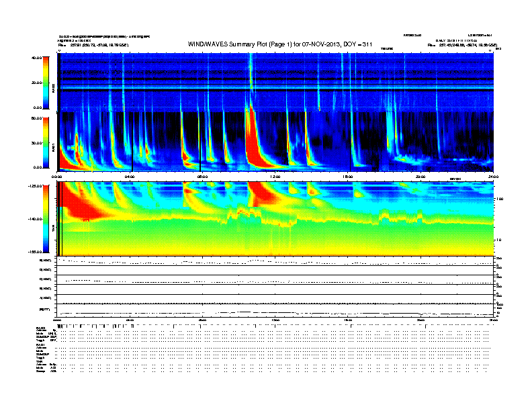This screenshot has height=411, width=532.
Task: Click the RAD1 heading in bottom status table
Action: click(x=41, y=345)
